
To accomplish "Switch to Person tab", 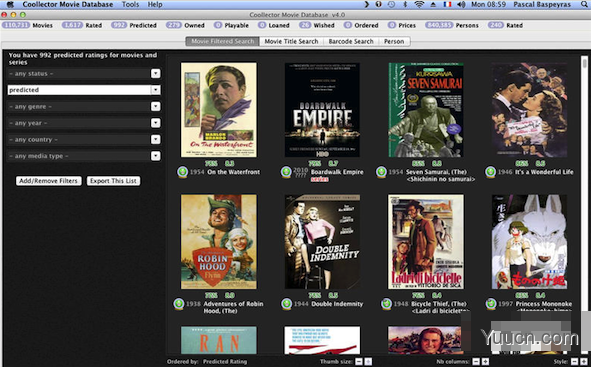I will [x=394, y=41].
